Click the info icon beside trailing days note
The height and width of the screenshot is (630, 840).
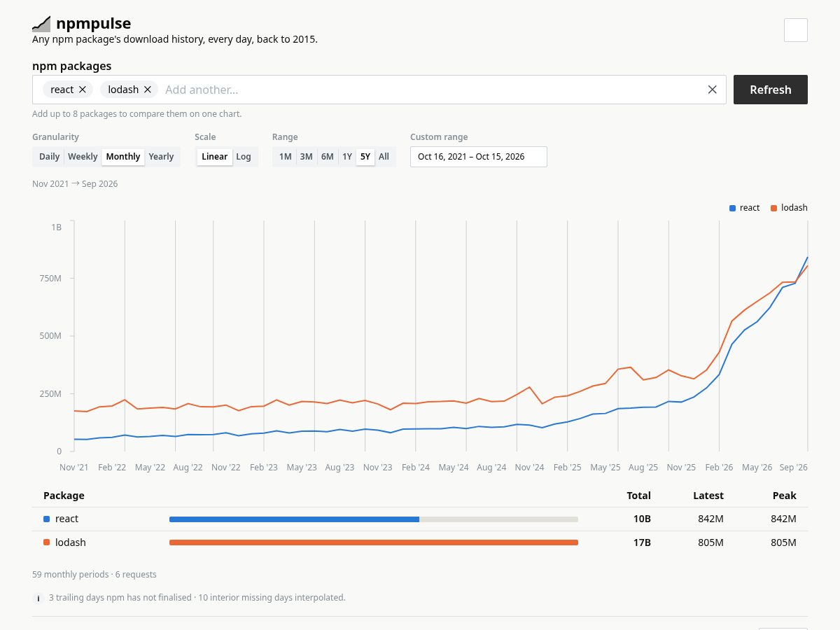click(39, 598)
